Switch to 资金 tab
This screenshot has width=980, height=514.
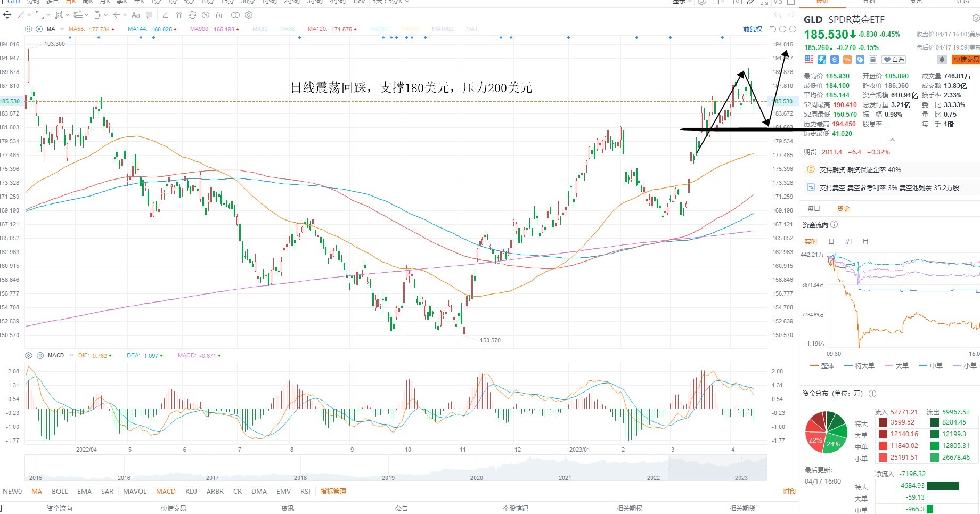click(844, 208)
